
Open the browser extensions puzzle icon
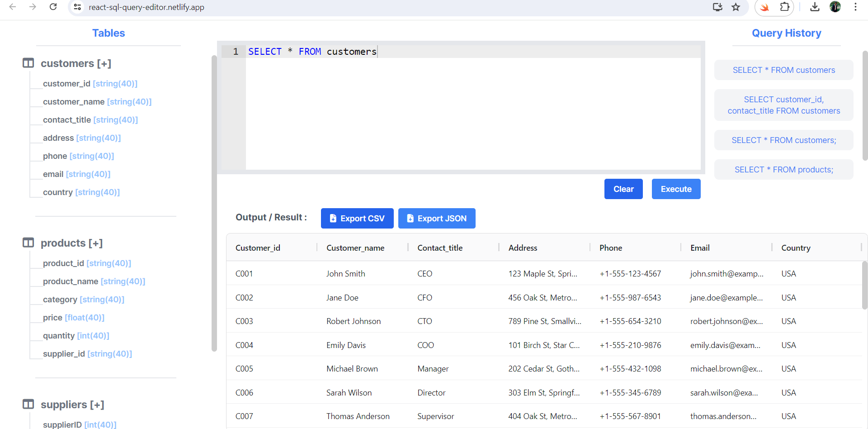point(785,7)
